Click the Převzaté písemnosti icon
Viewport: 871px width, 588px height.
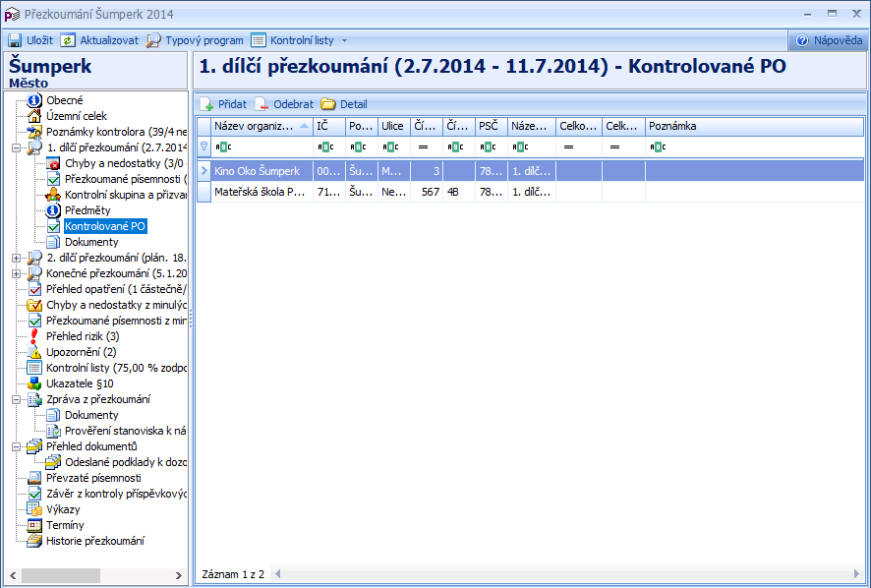coord(34,478)
